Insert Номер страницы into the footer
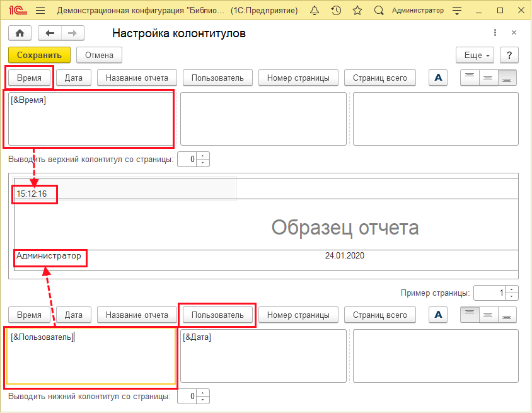 pos(298,315)
